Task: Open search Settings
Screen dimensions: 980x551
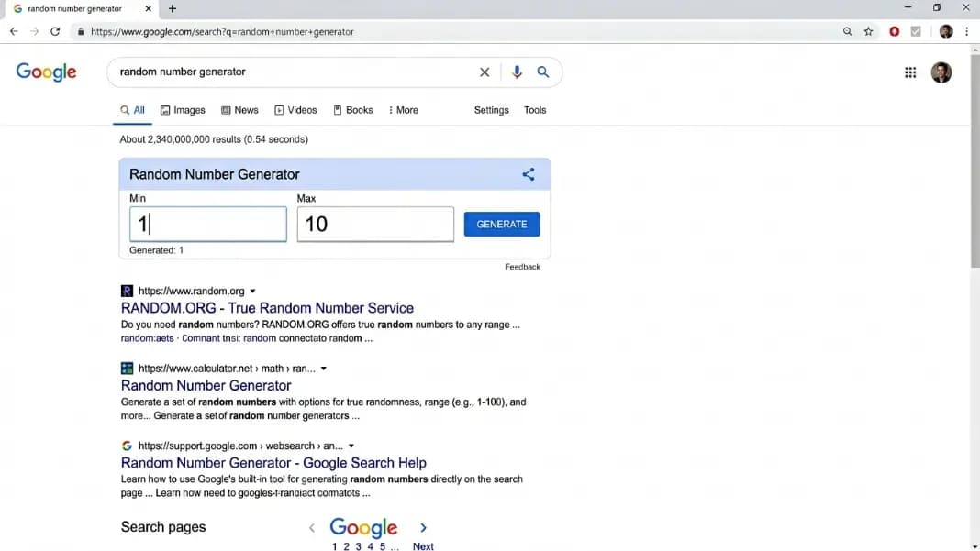Action: coord(491,110)
